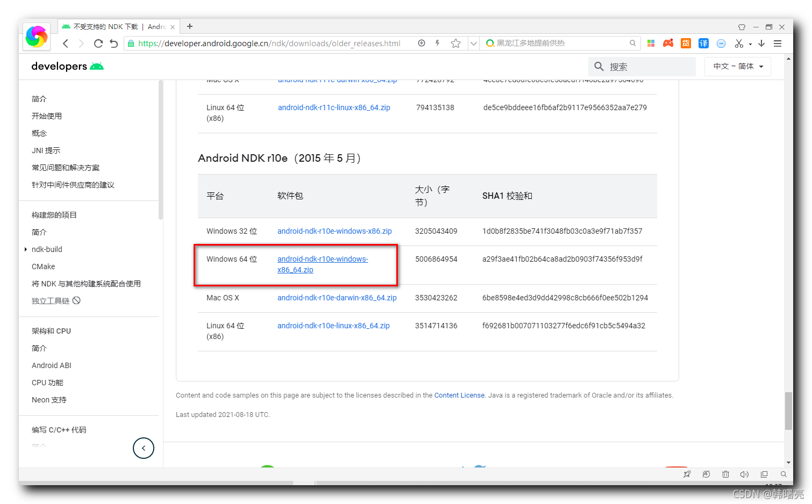
Task: Click the circled plus zoom icon
Action: click(422, 43)
